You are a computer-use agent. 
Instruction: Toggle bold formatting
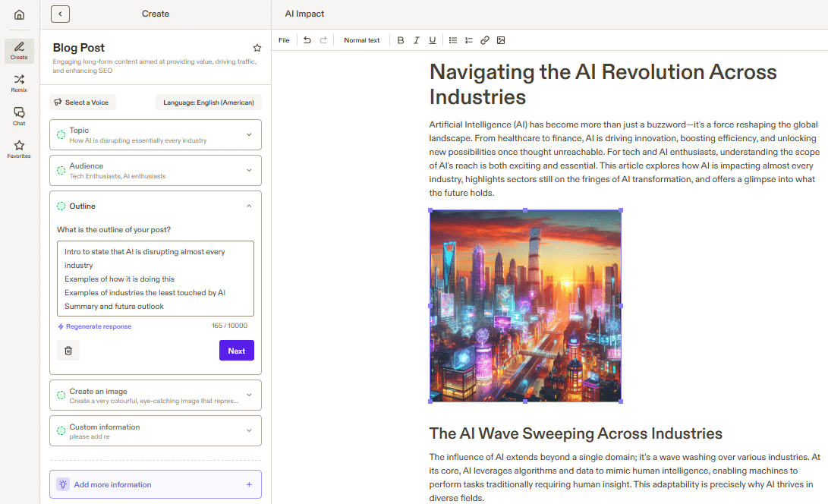pyautogui.click(x=400, y=40)
